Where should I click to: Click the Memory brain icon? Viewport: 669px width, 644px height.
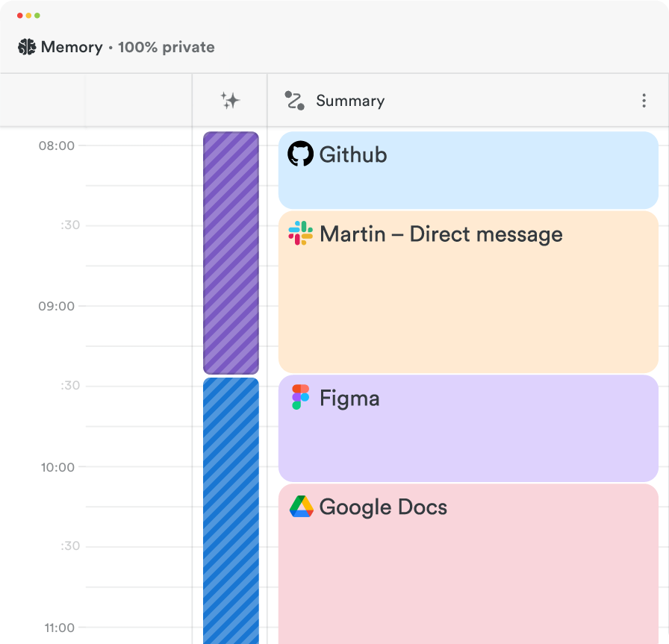point(27,47)
